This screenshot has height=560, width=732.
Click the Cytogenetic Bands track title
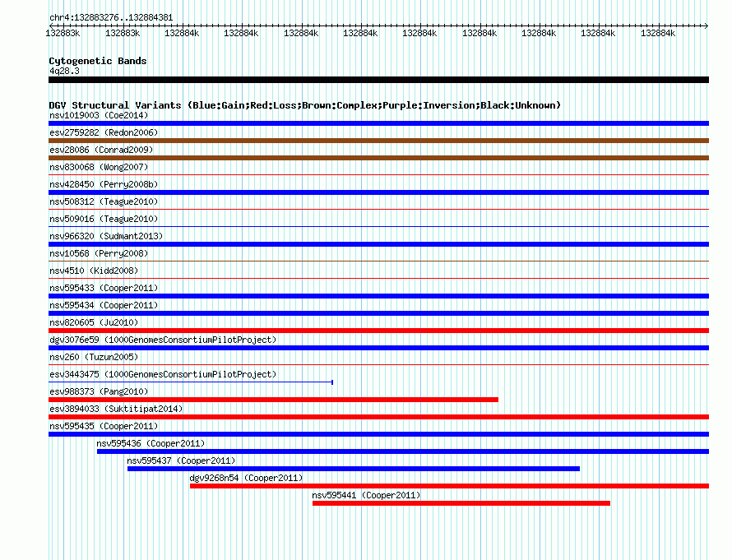tap(98, 61)
